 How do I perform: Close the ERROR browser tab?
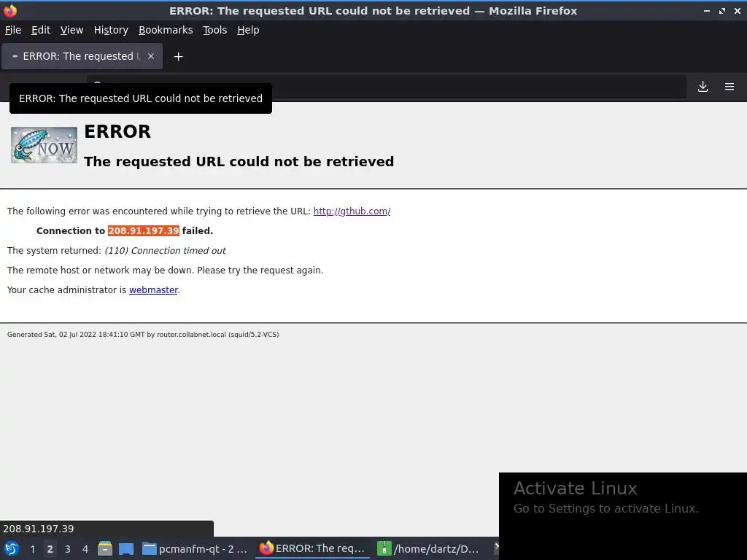click(x=150, y=56)
